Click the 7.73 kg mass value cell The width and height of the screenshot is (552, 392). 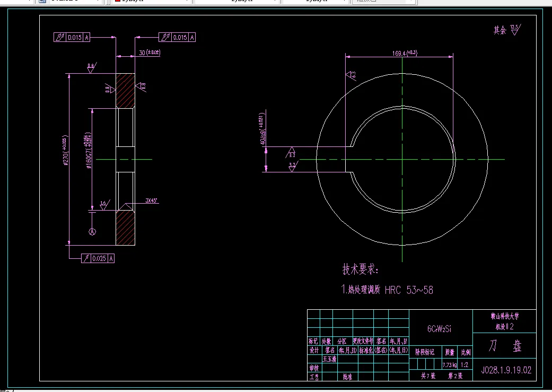[x=450, y=365]
